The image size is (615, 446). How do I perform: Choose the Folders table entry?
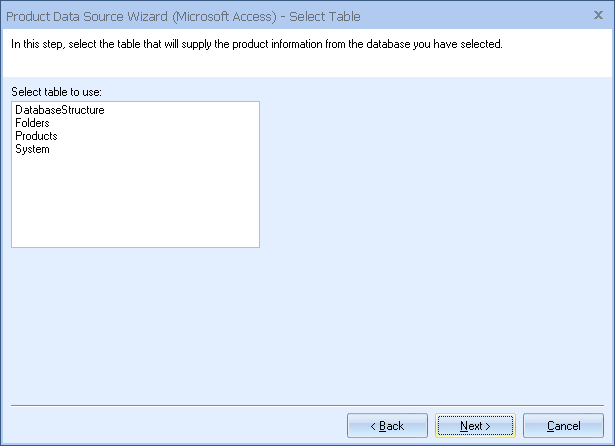click(35, 123)
